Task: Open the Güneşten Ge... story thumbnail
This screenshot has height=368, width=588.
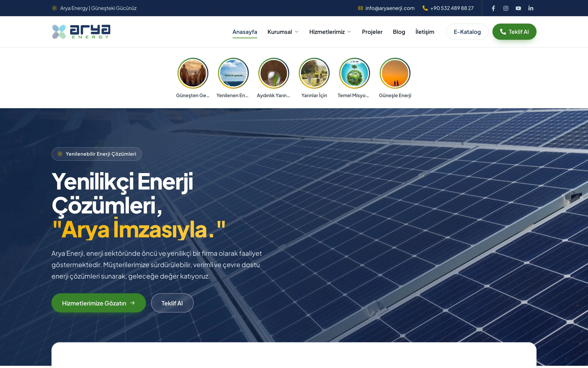Action: (x=193, y=73)
